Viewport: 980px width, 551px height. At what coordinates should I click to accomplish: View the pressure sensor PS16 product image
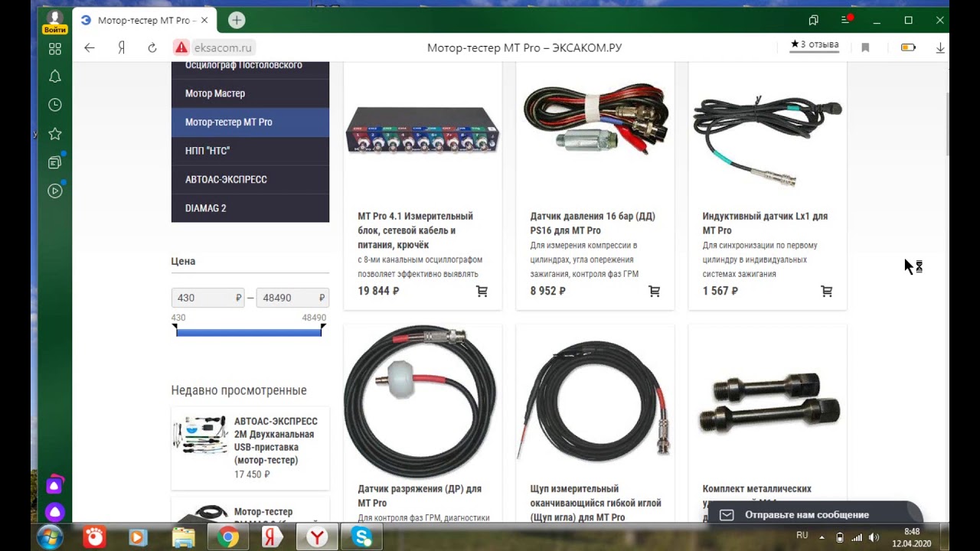coord(595,120)
